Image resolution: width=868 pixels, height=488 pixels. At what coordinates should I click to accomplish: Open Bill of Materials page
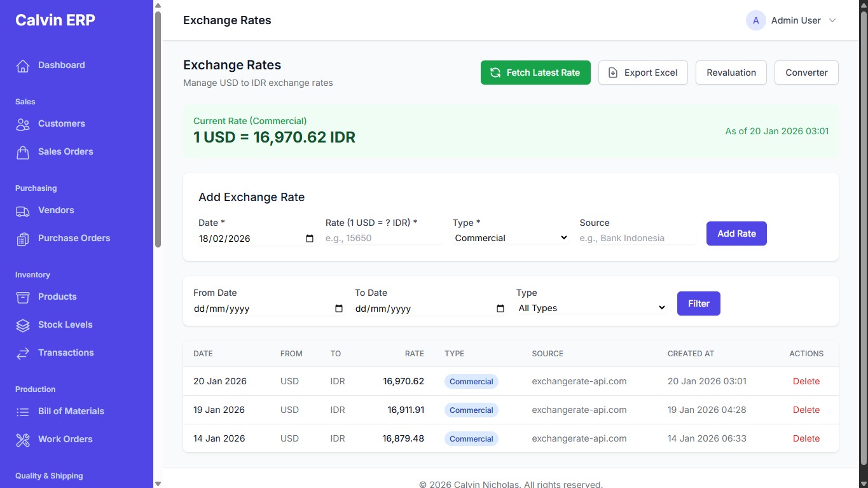pos(71,411)
